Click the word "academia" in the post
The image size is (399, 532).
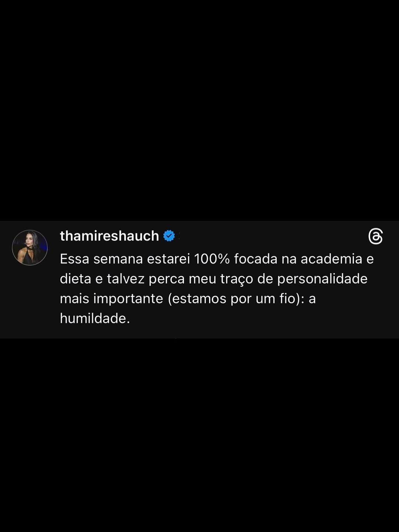pyautogui.click(x=331, y=259)
